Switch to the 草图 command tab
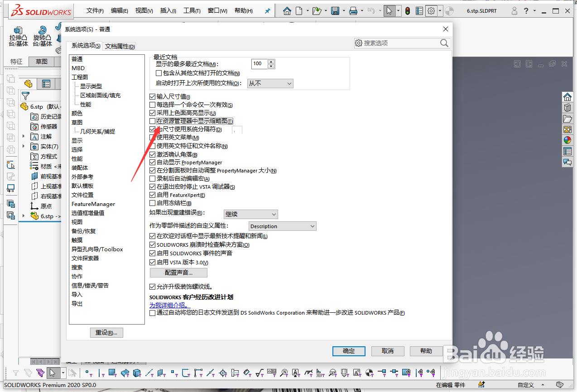Viewport: 577px width, 392px height. (x=42, y=62)
